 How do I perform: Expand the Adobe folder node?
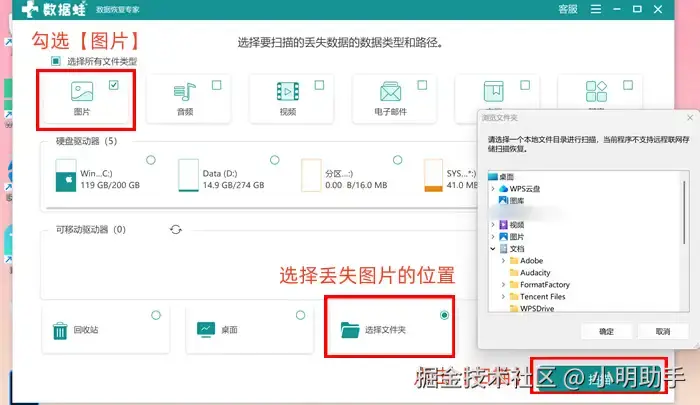tap(503, 261)
